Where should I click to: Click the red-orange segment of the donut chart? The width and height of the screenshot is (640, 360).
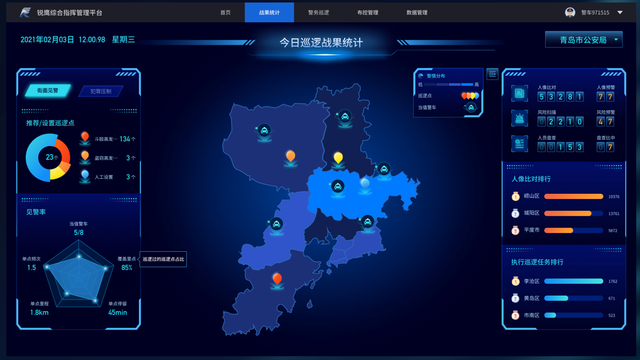(64, 149)
